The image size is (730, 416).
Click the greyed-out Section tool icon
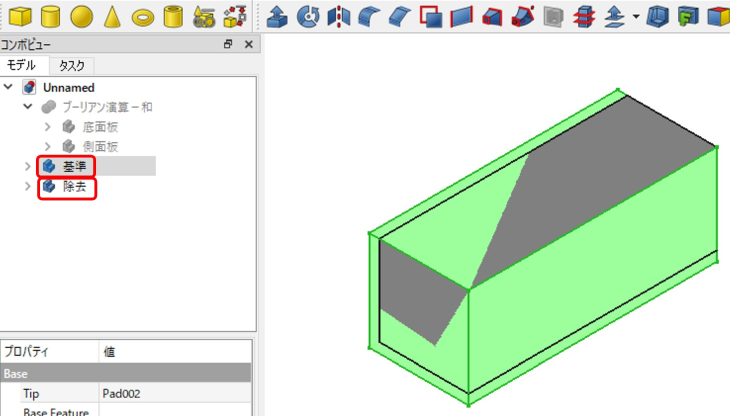pos(553,18)
